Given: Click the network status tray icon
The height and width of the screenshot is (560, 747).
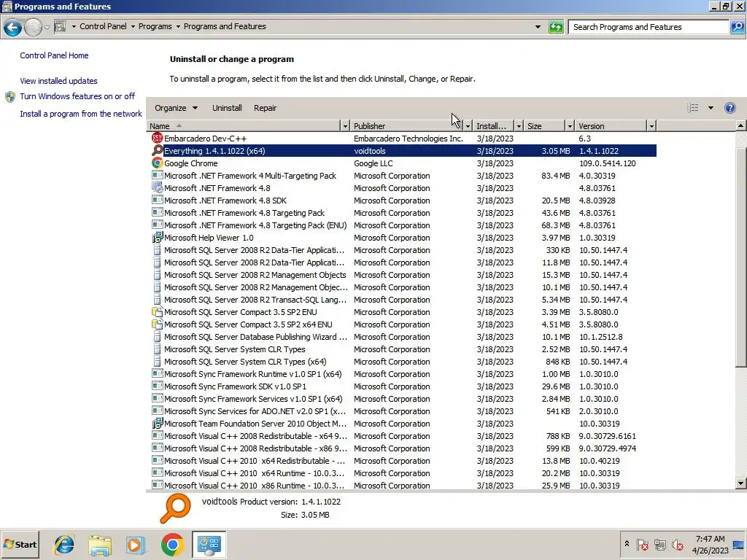Looking at the screenshot, I should click(659, 544).
